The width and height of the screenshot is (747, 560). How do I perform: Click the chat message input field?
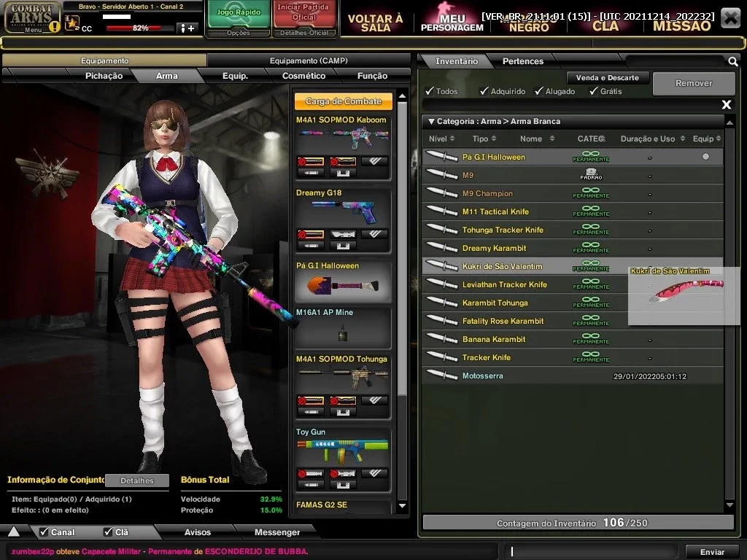[x=591, y=551]
